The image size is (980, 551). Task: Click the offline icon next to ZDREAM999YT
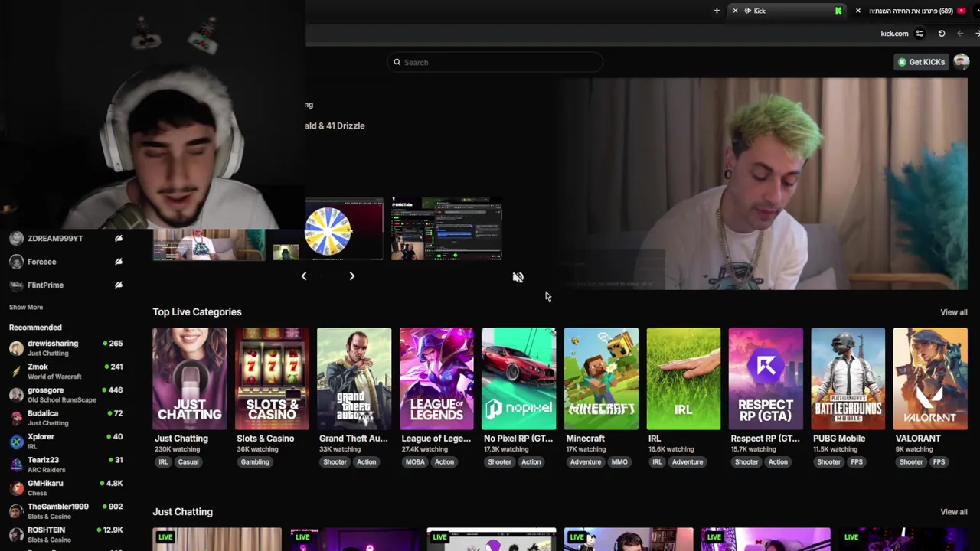point(119,239)
